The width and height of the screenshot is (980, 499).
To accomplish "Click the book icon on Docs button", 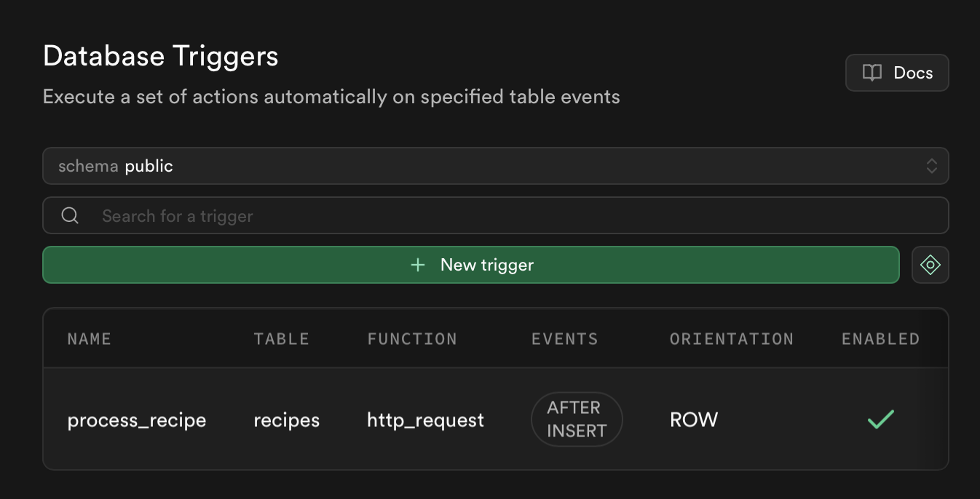I will 872,73.
